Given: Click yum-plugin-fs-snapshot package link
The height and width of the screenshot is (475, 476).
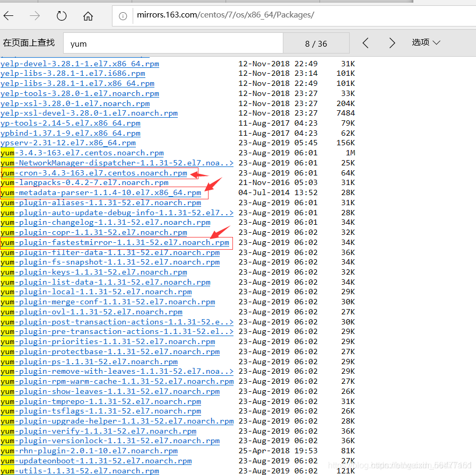Looking at the screenshot, I should [x=110, y=262].
